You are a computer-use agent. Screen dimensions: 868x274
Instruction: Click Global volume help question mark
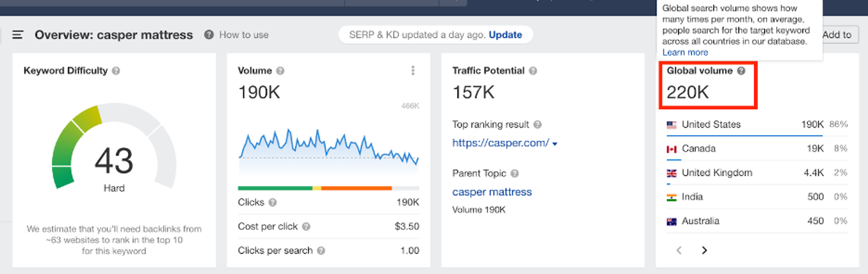click(x=741, y=71)
